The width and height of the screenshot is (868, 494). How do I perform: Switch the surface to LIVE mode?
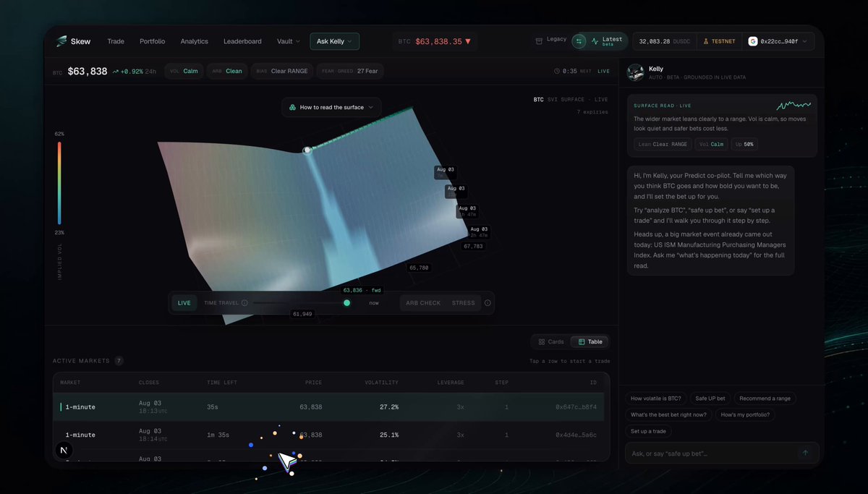(184, 303)
